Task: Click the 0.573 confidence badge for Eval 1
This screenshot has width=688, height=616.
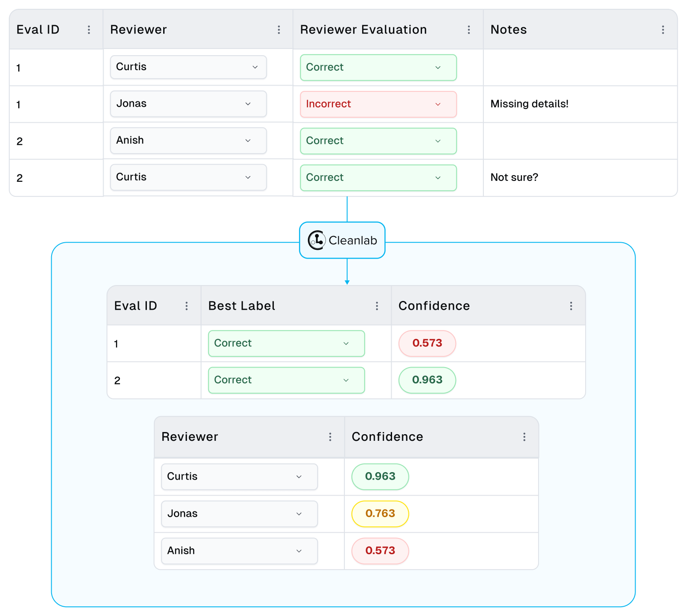Action: pos(427,343)
